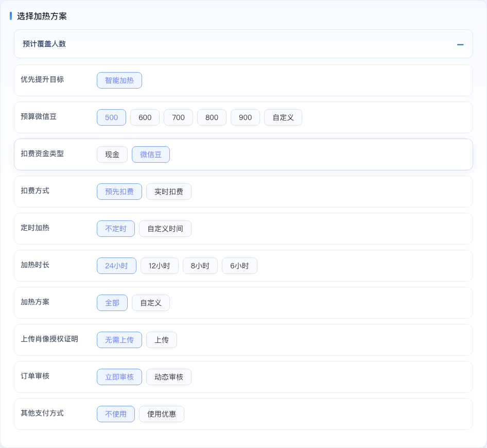The width and height of the screenshot is (487, 448).
Task: Select the 智能加热 goal option
Action: (x=119, y=80)
